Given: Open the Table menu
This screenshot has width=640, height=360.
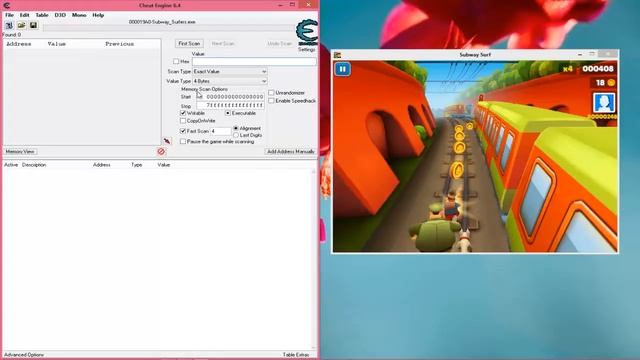Looking at the screenshot, I should click(x=42, y=15).
